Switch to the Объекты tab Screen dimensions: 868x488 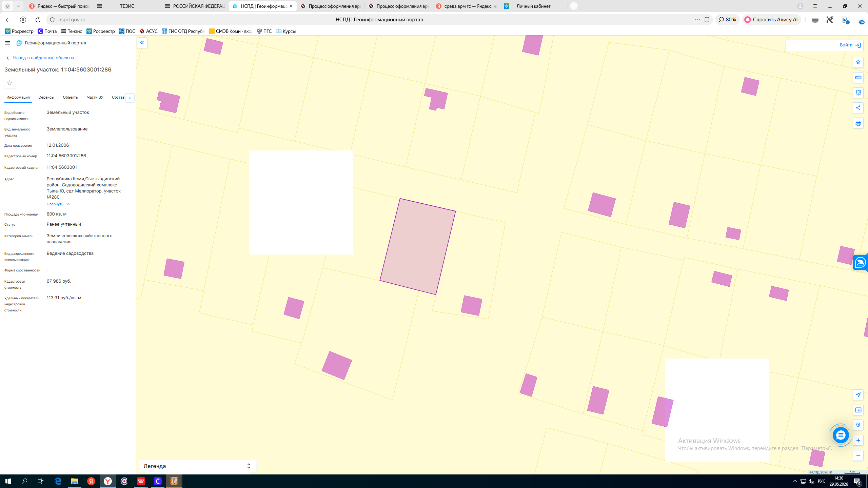pos(71,98)
